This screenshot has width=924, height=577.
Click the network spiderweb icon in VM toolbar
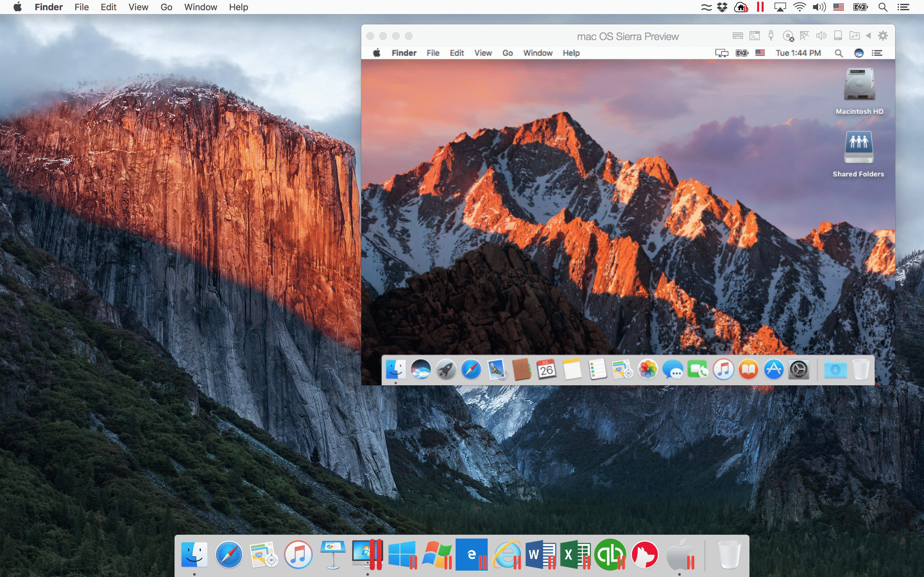805,36
